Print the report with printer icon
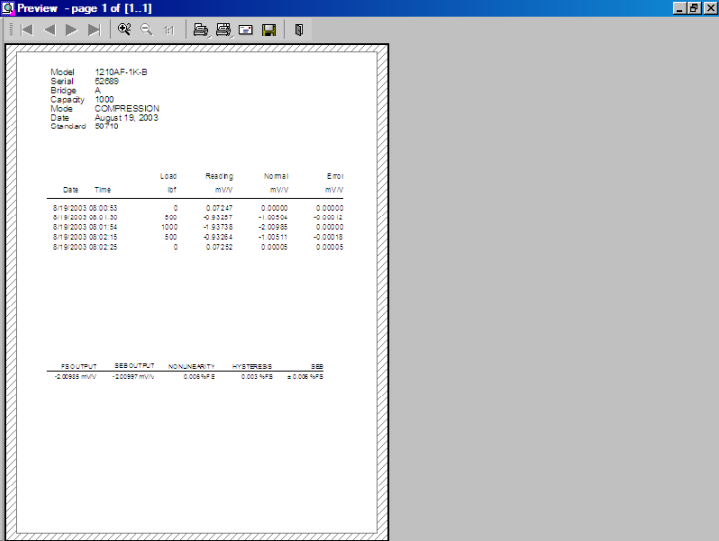 201,30
